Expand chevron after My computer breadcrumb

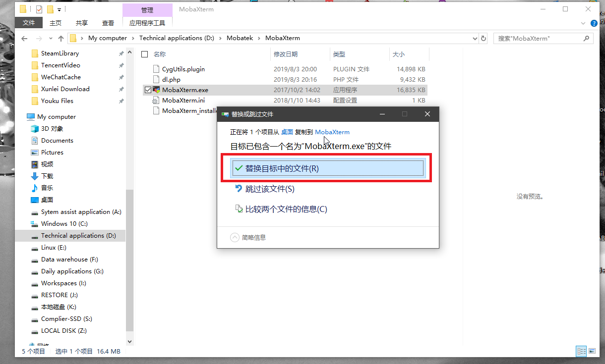point(132,38)
